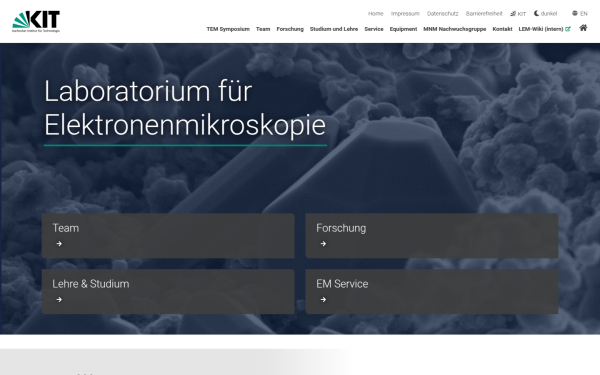Open the Datenschutz link
600x375 pixels.
(443, 14)
